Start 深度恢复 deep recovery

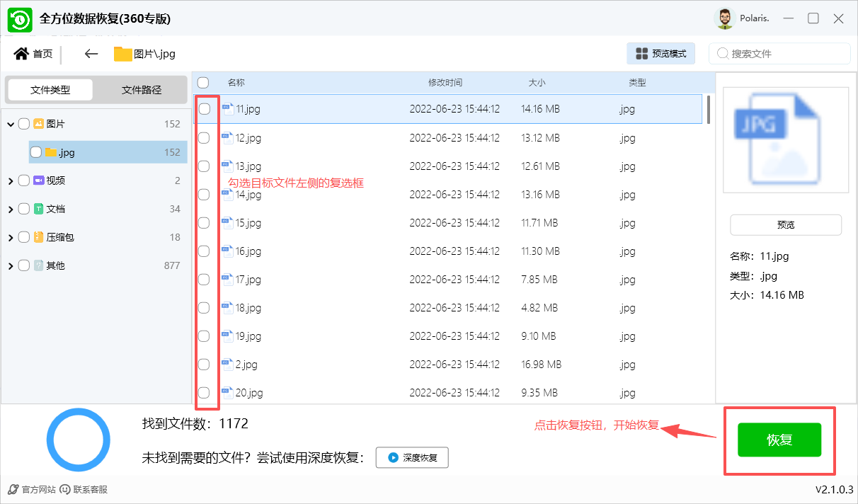[412, 457]
